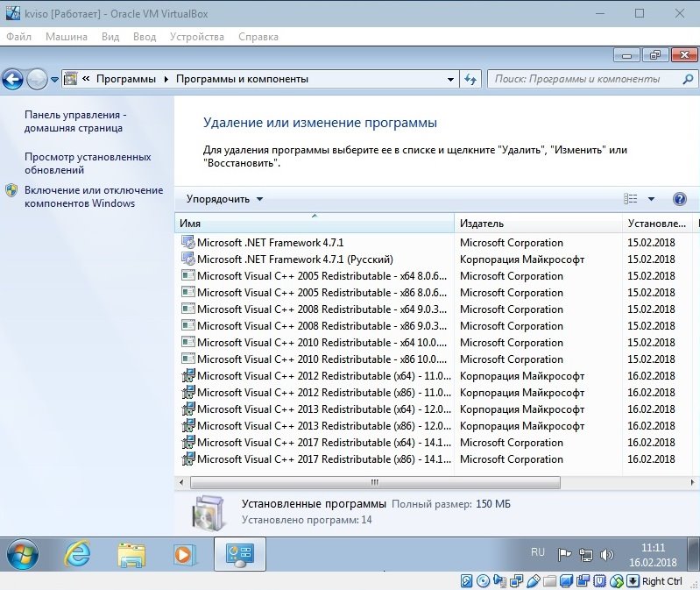Click the Back navigation arrow
The image size is (700, 590).
(12, 80)
